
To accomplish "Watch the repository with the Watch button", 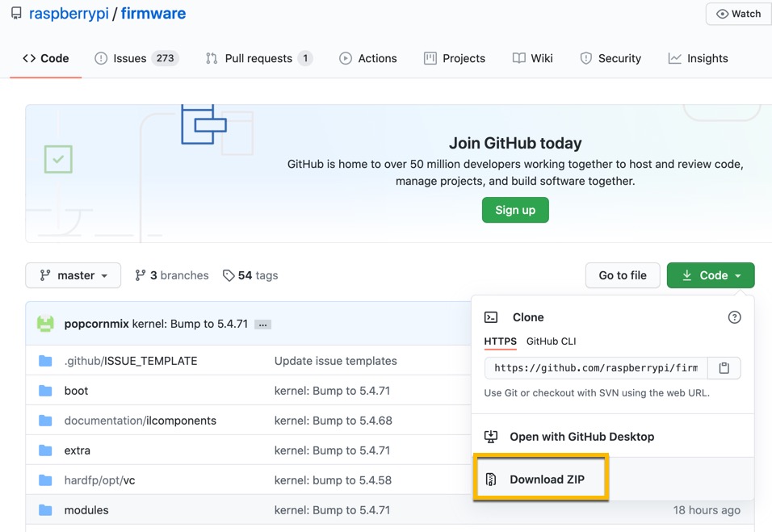I will click(x=739, y=14).
